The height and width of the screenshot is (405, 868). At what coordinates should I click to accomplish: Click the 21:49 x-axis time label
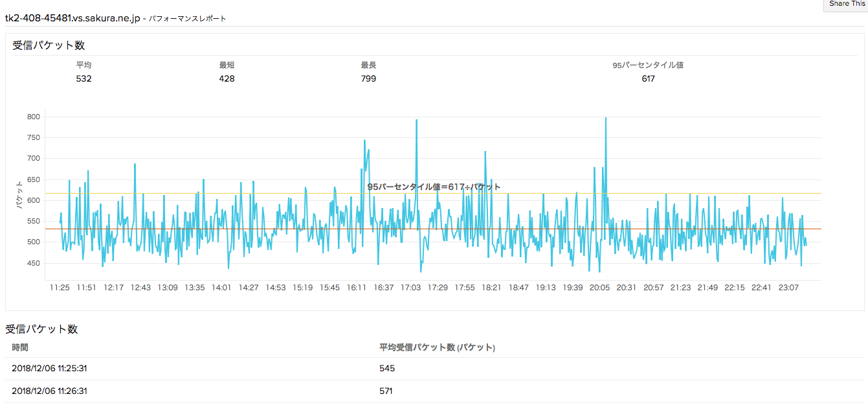(x=707, y=288)
